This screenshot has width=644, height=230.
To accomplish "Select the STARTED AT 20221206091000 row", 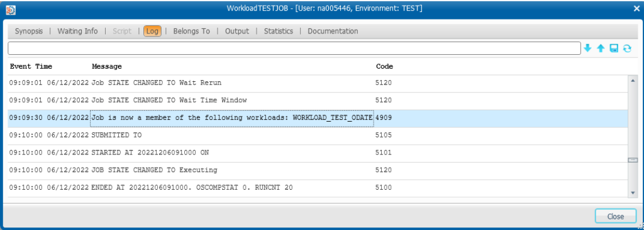I will [318, 152].
